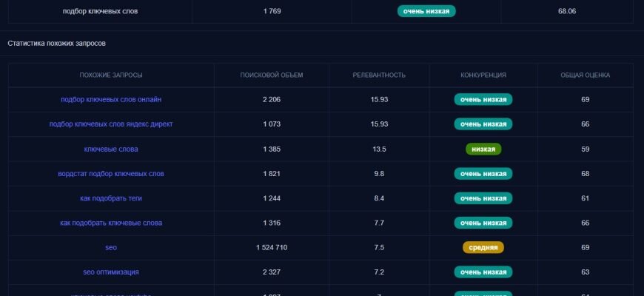The width and height of the screenshot is (644, 296).
Task: Select overall score 68 in вордстат row
Action: pos(586,174)
